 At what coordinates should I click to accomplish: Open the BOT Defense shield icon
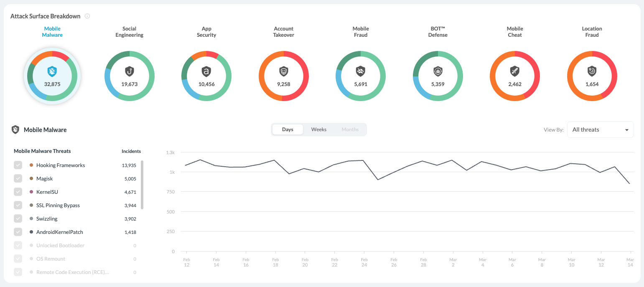point(438,71)
